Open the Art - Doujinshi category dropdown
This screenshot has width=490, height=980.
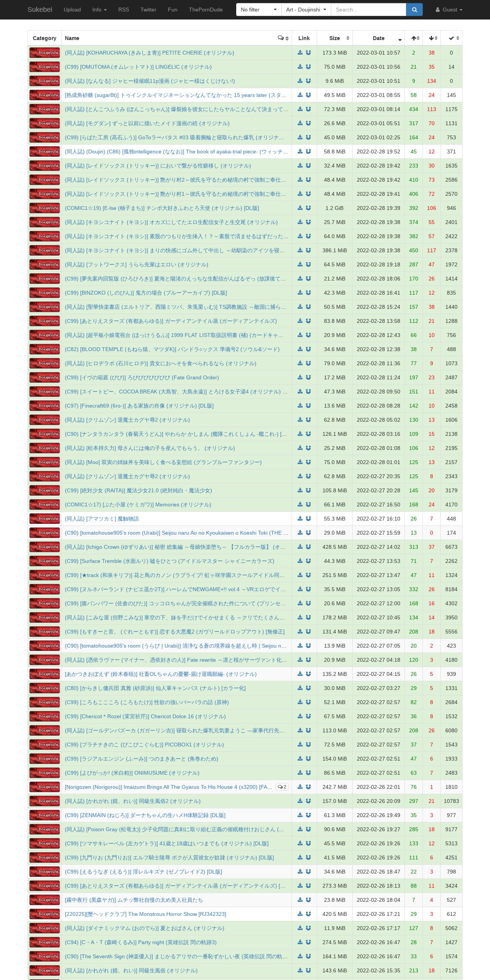[x=306, y=10]
